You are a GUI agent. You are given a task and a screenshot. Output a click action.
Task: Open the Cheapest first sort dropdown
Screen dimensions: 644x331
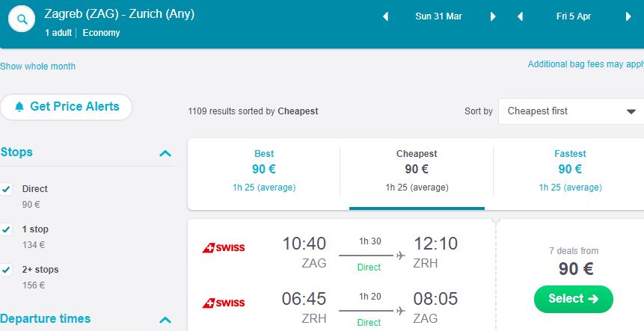pyautogui.click(x=571, y=111)
